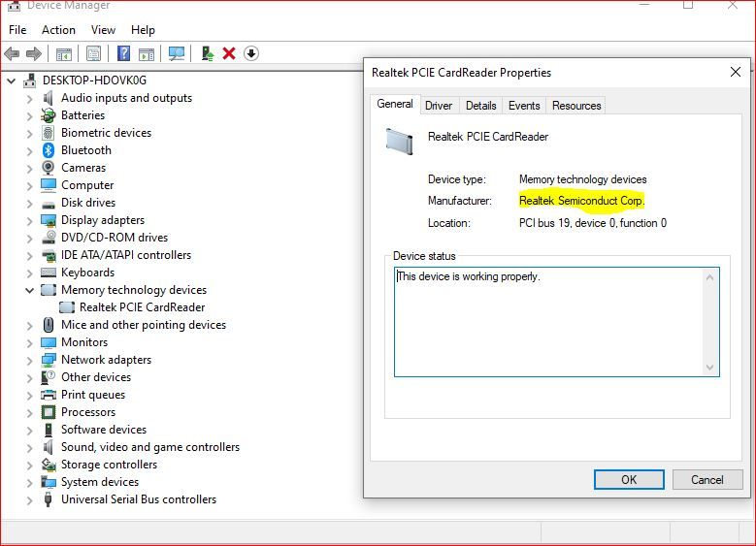The height and width of the screenshot is (546, 756).
Task: Click the DESKTOP-HDOVK0G computer icon
Action: tap(30, 80)
